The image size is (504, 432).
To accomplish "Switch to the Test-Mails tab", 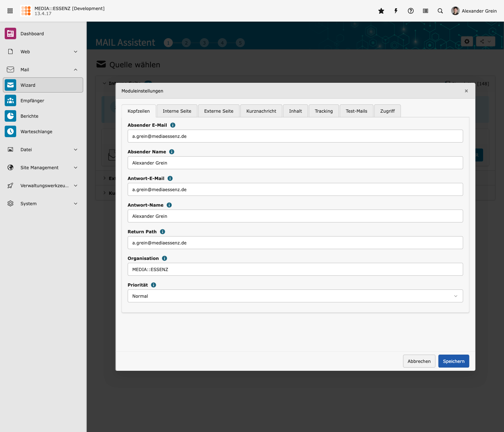I will tap(356, 111).
